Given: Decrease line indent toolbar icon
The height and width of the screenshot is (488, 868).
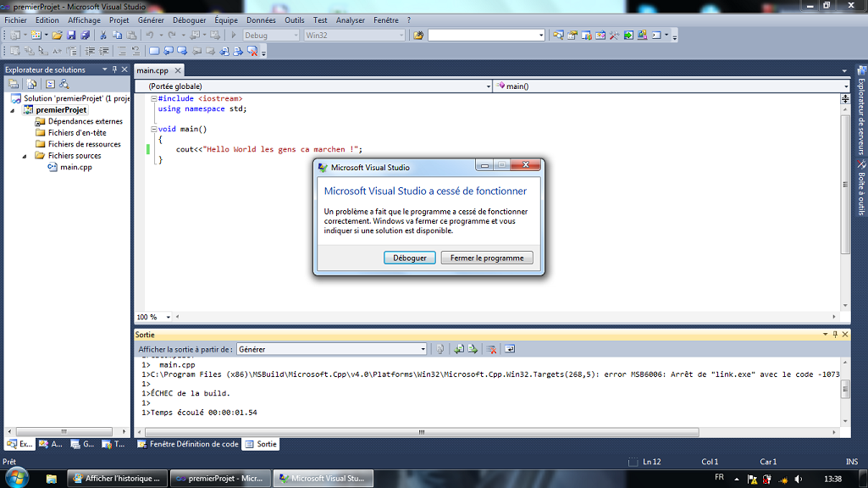Looking at the screenshot, I should (90, 51).
